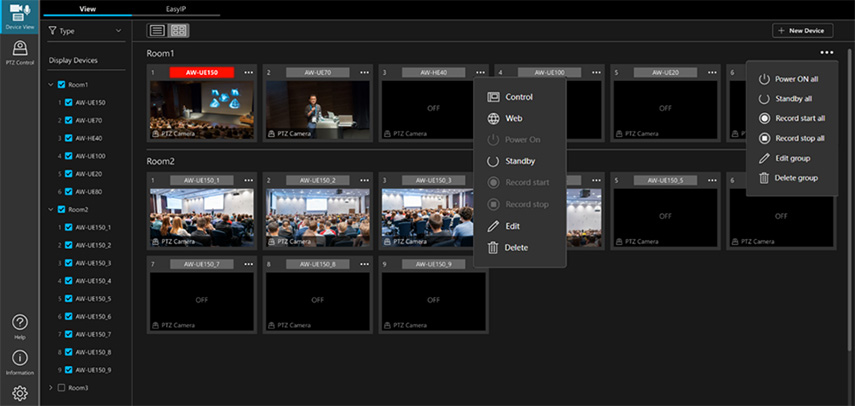This screenshot has width=855, height=406.
Task: Click the Room2 group heading
Action: [158, 161]
